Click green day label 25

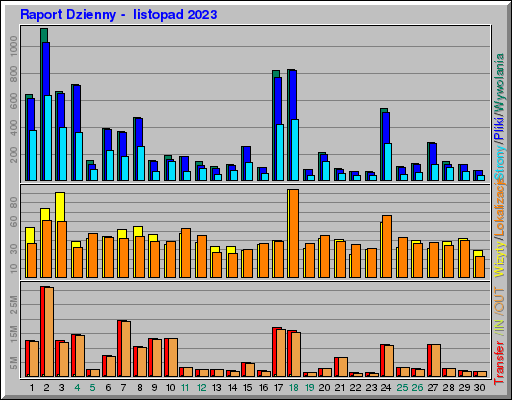click(402, 388)
